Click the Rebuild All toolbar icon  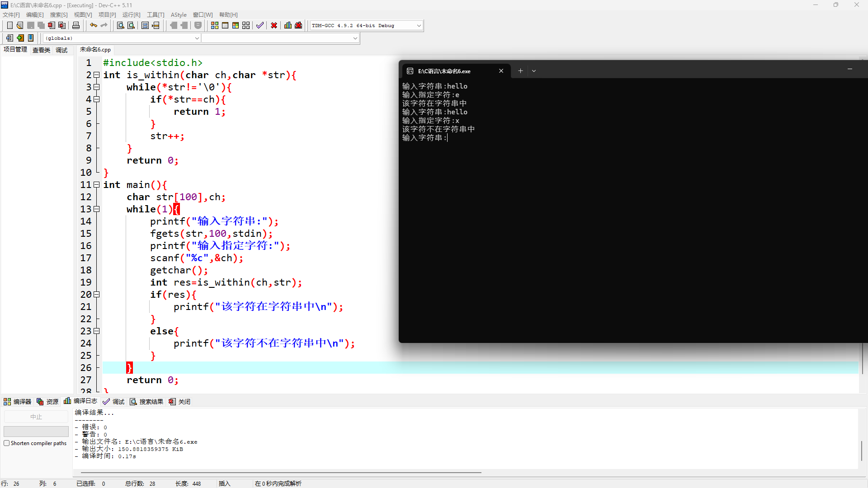246,26
